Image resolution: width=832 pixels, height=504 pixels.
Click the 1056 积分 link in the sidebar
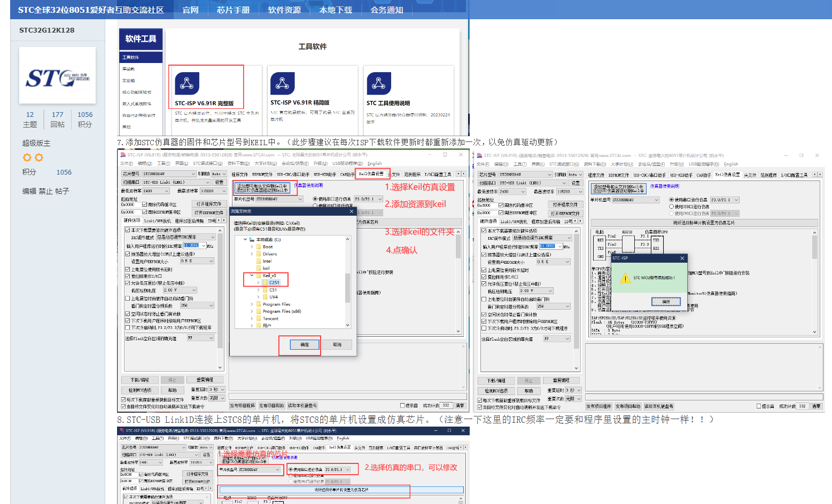(64, 172)
